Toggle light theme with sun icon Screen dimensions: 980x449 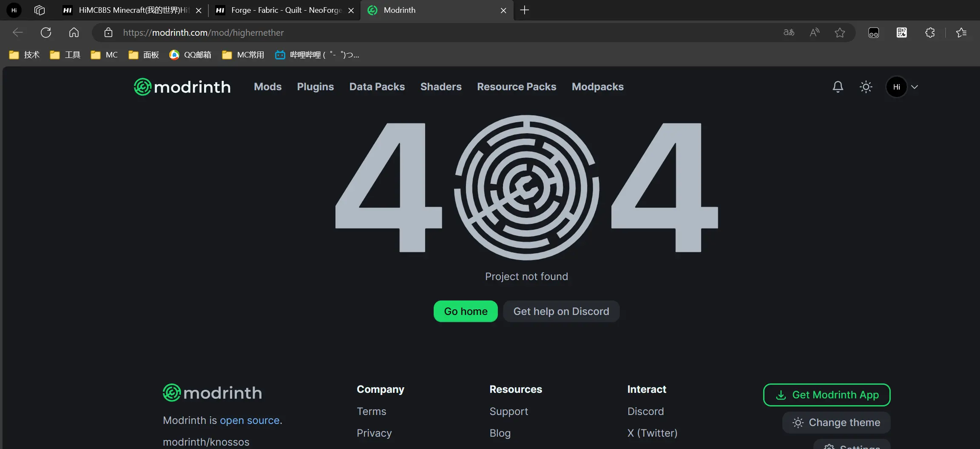[866, 87]
